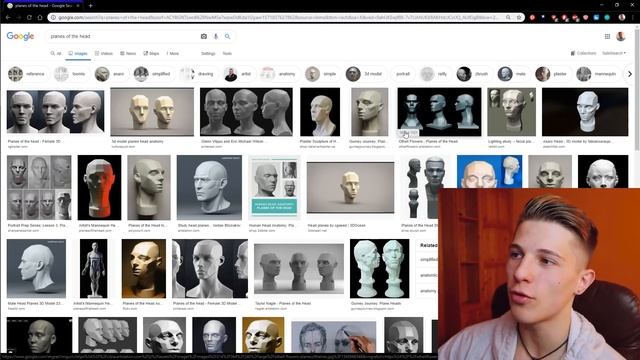
Task: Show more filter chips with right arrow
Action: pos(630,74)
